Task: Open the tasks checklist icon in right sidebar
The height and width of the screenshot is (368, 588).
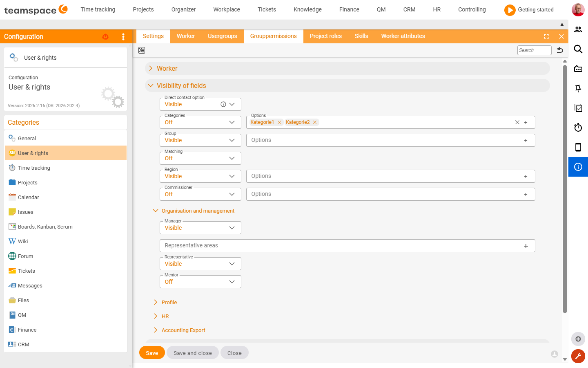Action: click(x=578, y=108)
